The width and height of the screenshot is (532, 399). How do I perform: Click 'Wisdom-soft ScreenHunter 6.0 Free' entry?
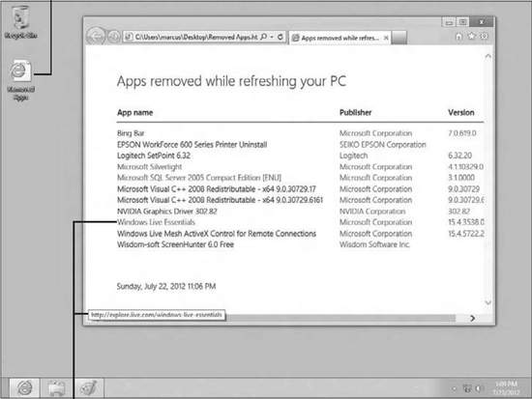tap(175, 244)
